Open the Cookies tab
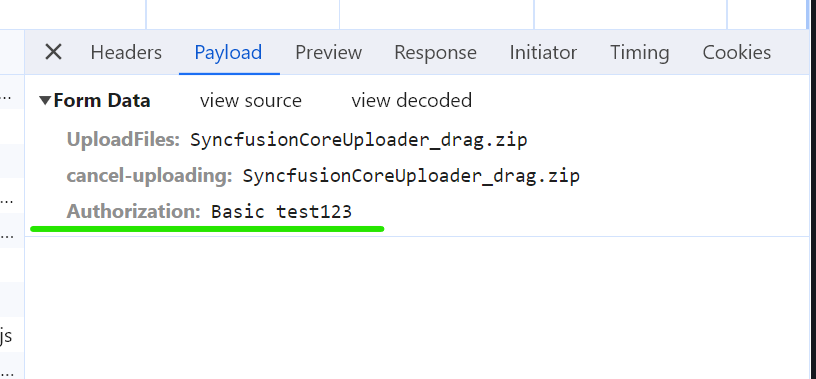This screenshot has height=379, width=816. (736, 52)
